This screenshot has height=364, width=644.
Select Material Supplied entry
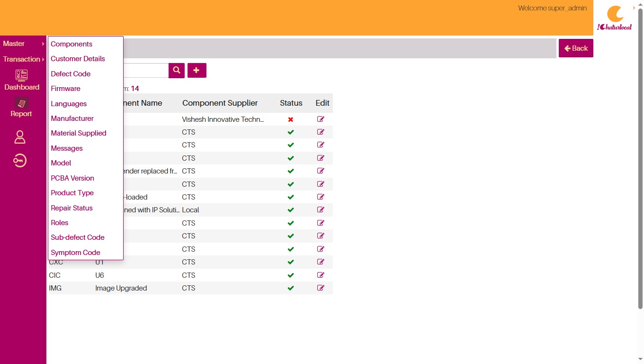pyautogui.click(x=79, y=133)
